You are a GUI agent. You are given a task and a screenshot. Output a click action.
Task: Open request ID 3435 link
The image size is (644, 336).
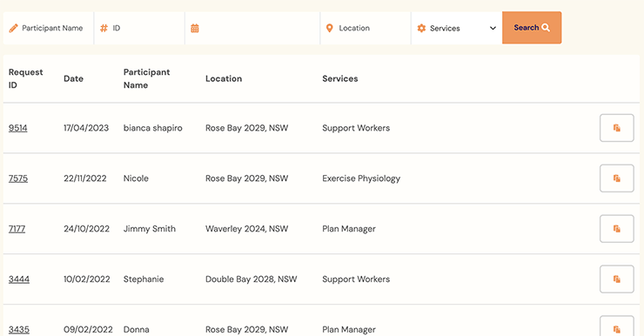click(19, 329)
